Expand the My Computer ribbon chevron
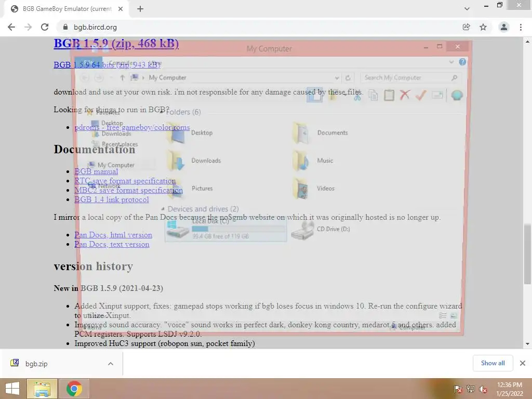Screen dimensions: 532x399 coord(451,62)
